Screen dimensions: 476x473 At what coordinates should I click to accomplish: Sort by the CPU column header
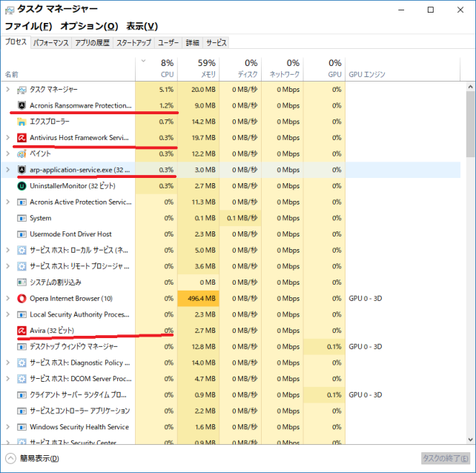[156, 69]
